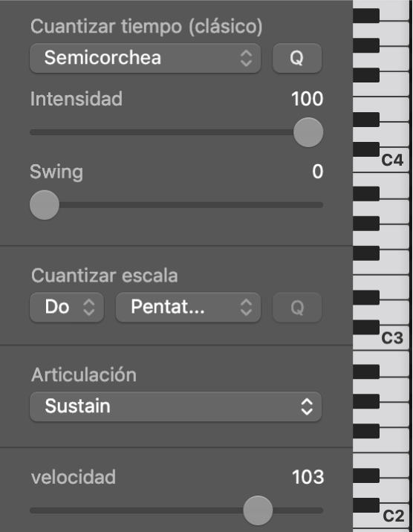Image resolution: width=413 pixels, height=532 pixels.
Task: Click the dimmed Q scale quantize button
Action: coord(297,308)
